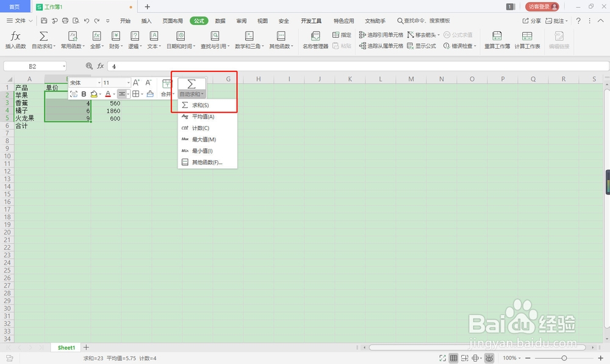Click the 重算工作簿 recalculate workbook icon
This screenshot has width=610, height=364.
[497, 36]
